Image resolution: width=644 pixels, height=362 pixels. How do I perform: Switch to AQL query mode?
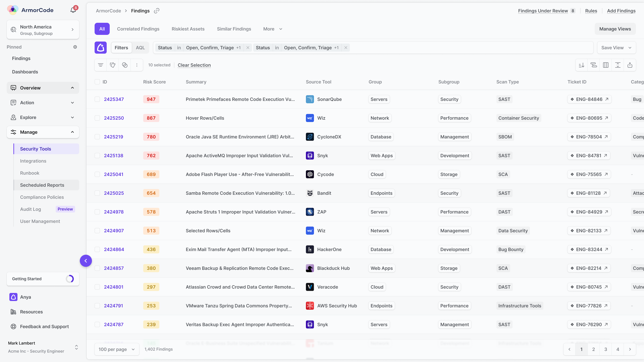pyautogui.click(x=140, y=48)
